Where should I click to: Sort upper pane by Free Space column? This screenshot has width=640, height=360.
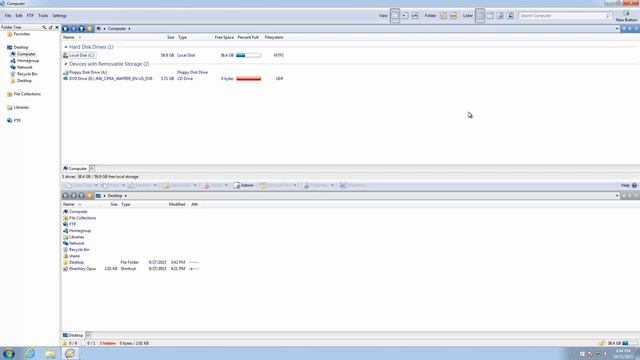pos(224,37)
